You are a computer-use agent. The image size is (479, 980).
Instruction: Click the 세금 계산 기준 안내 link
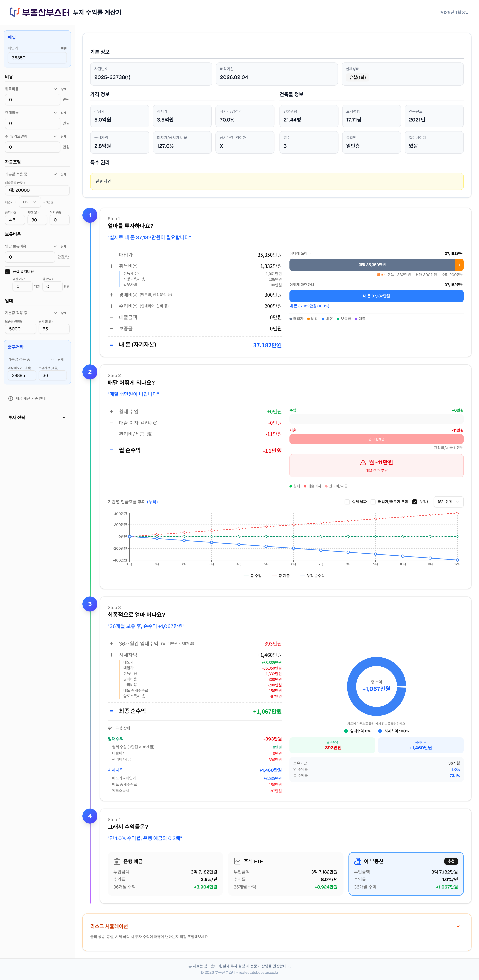click(30, 398)
